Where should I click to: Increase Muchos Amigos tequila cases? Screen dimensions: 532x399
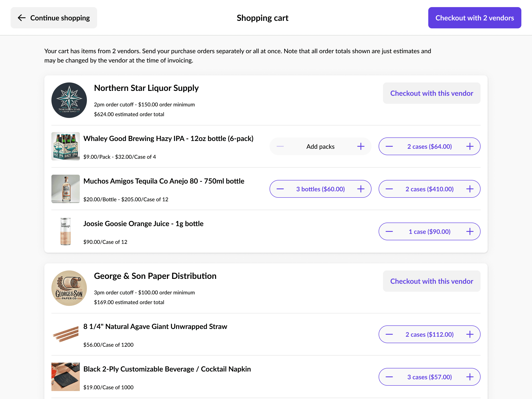tap(469, 189)
